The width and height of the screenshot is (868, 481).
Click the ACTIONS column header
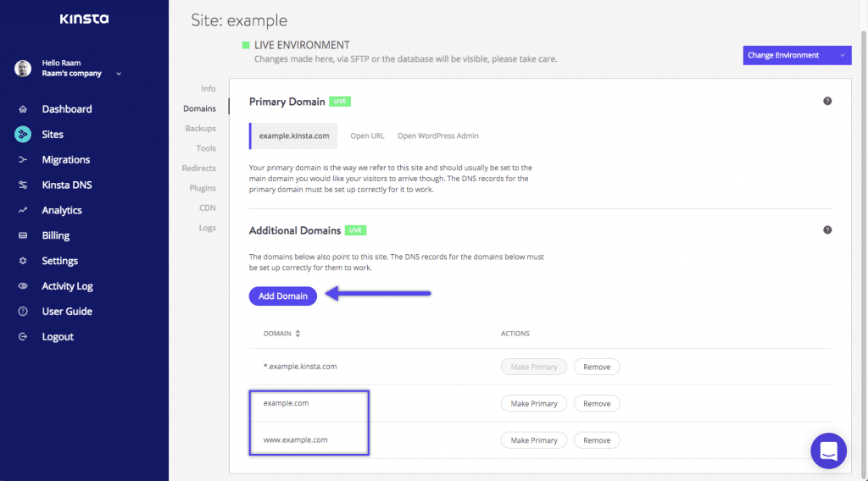click(515, 334)
